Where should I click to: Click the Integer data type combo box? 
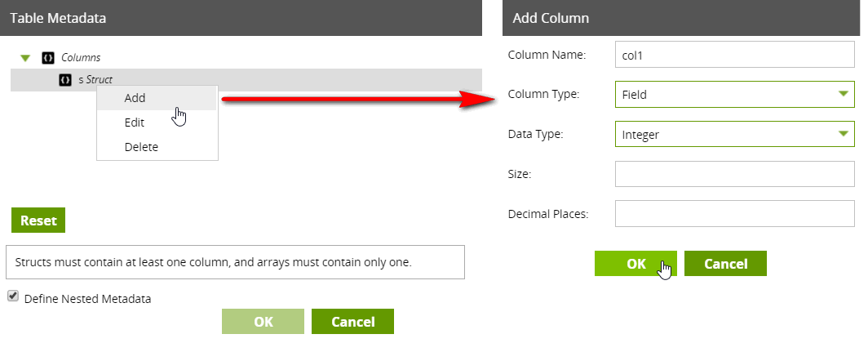734,134
